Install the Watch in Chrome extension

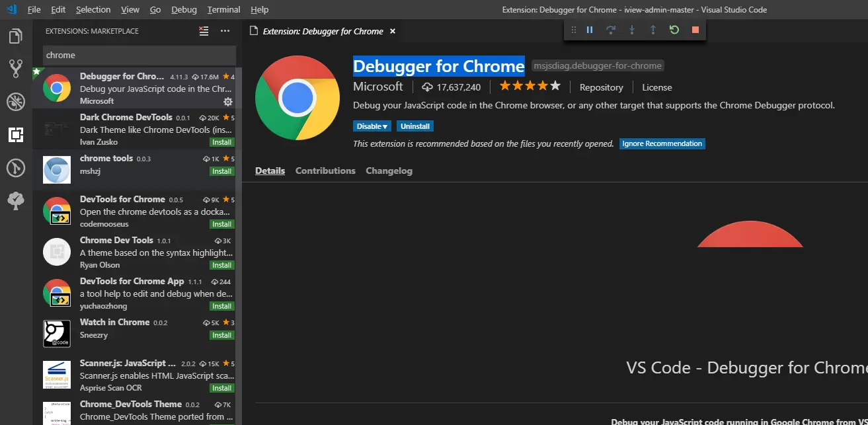(222, 335)
